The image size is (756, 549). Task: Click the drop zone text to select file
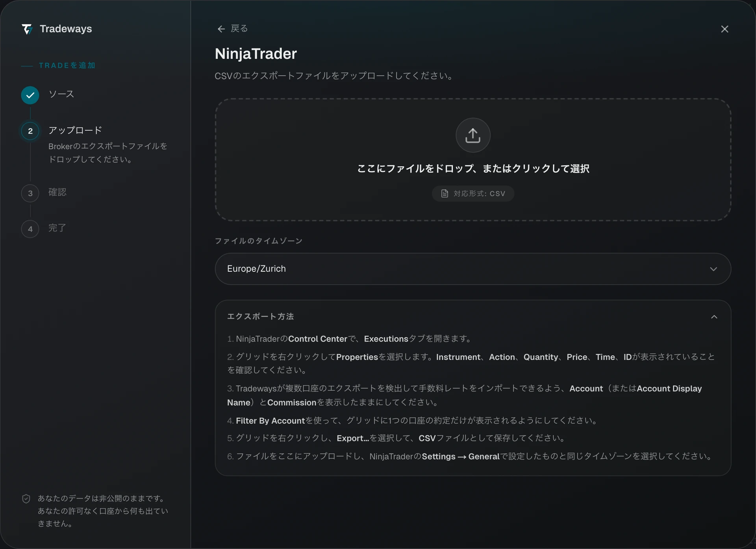point(473,169)
